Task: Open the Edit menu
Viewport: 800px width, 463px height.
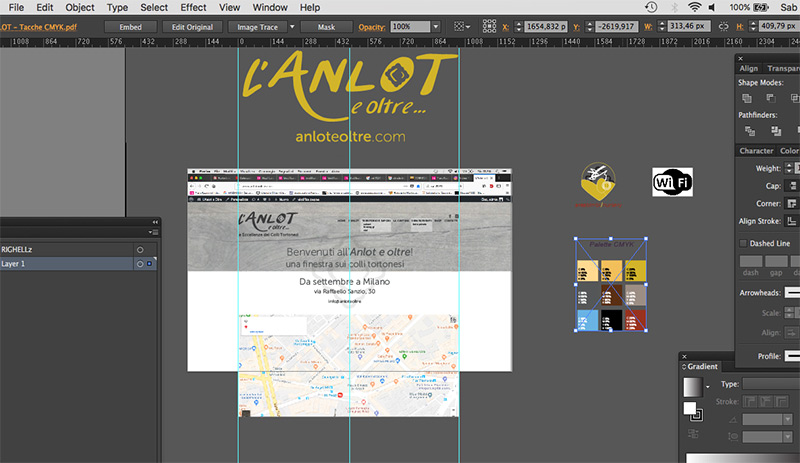Action: pos(44,7)
